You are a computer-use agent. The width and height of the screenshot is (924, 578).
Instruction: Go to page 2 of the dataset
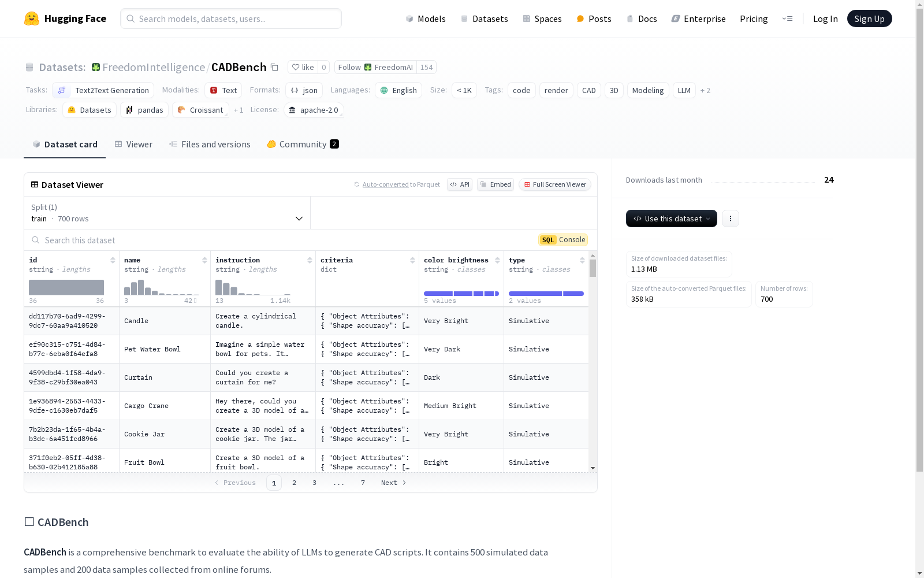pyautogui.click(x=294, y=483)
